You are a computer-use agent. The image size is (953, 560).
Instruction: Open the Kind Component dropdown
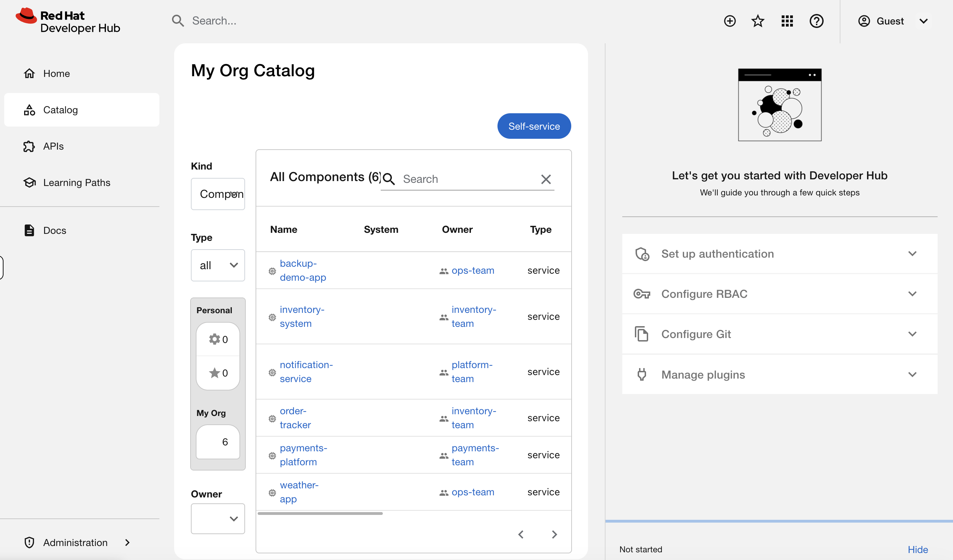(x=218, y=194)
